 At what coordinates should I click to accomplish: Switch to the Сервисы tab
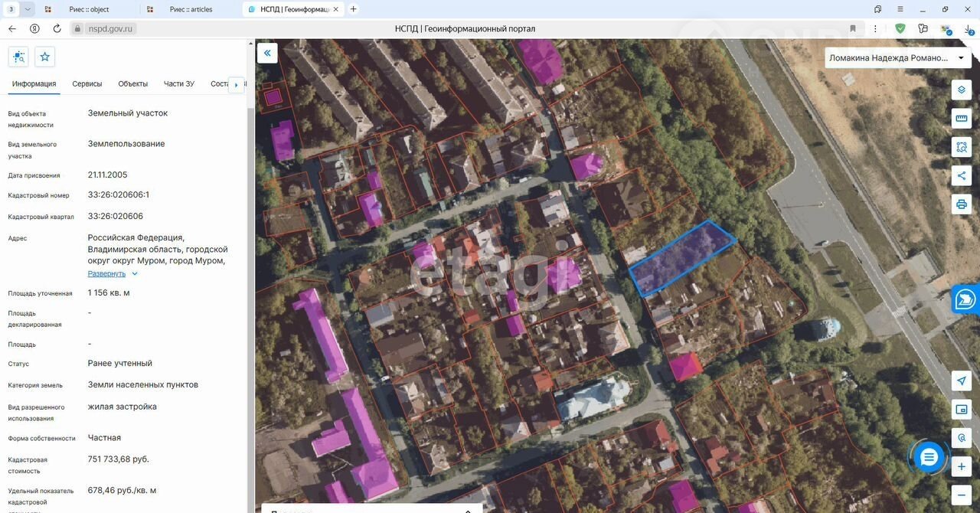tap(87, 84)
